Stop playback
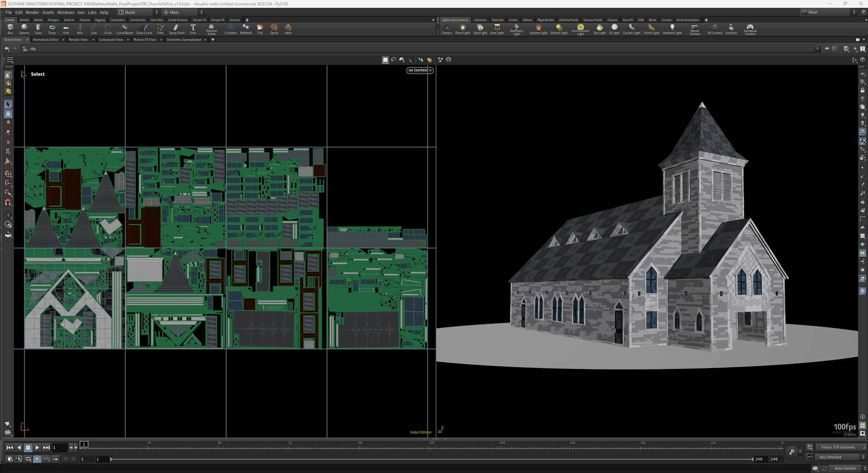Image resolution: width=868 pixels, height=473 pixels. (28, 448)
